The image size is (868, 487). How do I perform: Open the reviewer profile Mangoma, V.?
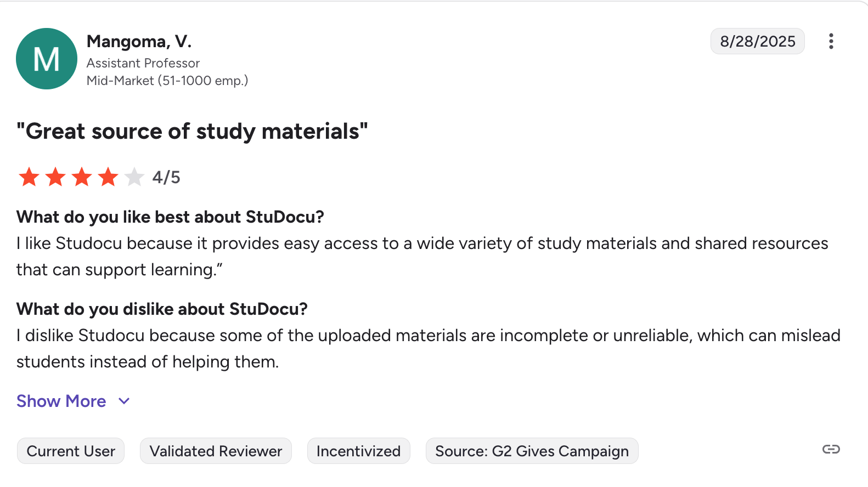[139, 41]
